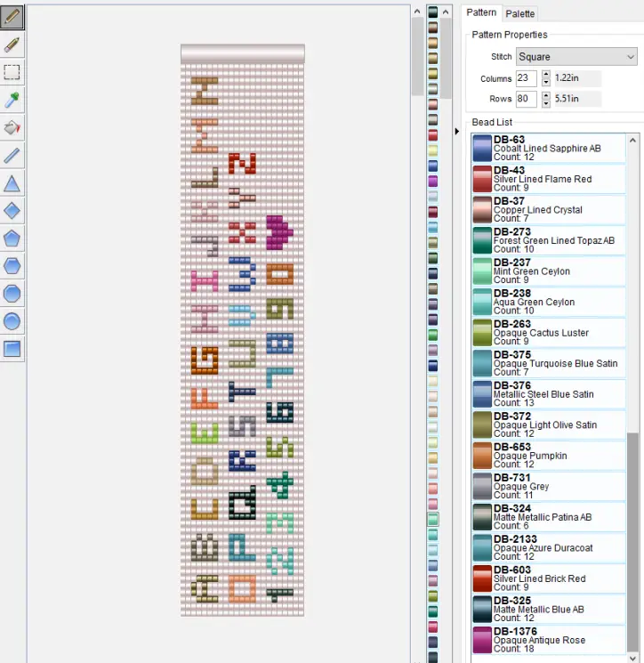Increase Columns value with up arrow
644x663 pixels.
click(546, 75)
